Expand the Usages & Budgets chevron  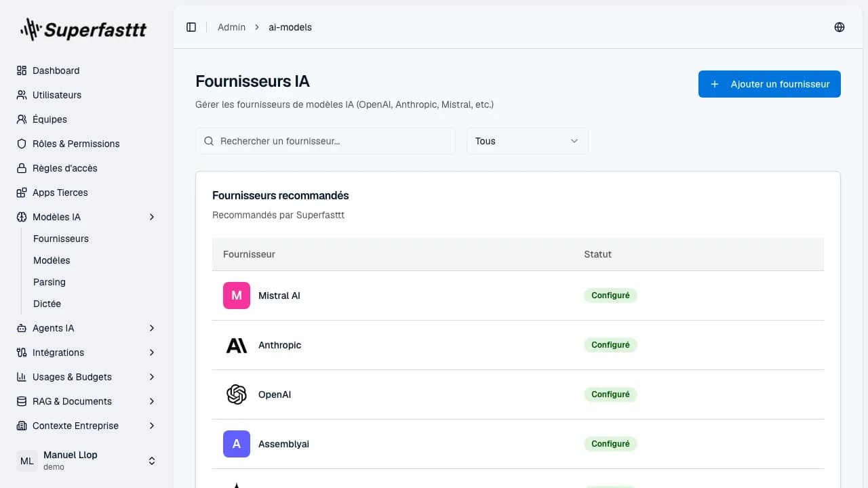(152, 377)
